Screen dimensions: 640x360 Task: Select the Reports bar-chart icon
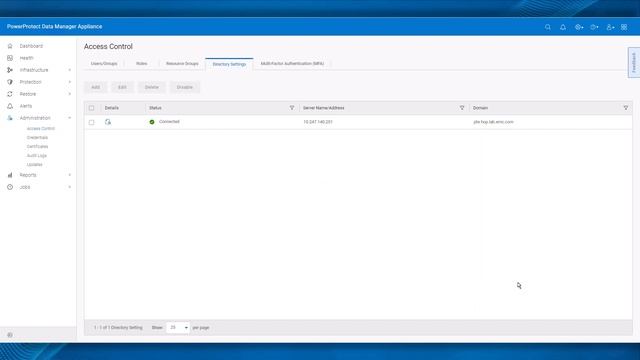tap(10, 175)
